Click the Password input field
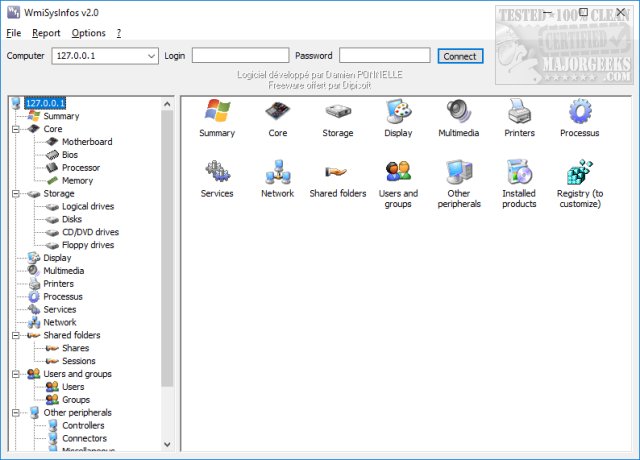 (385, 56)
